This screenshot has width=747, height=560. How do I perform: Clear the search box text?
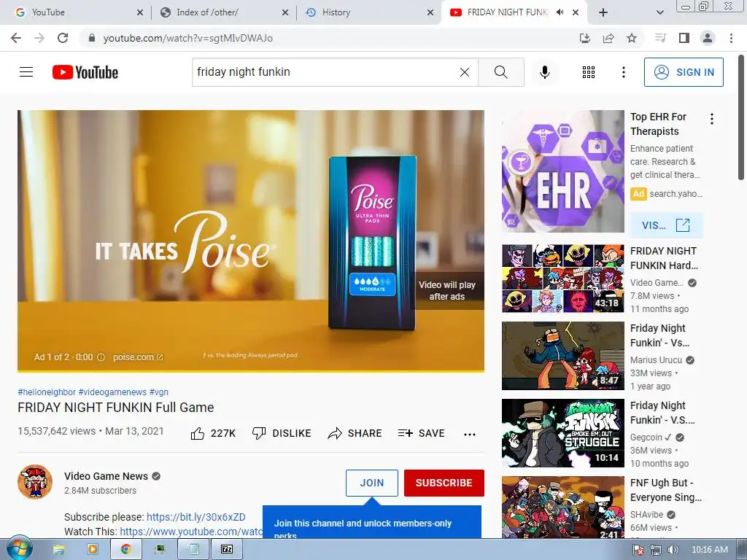[465, 72]
